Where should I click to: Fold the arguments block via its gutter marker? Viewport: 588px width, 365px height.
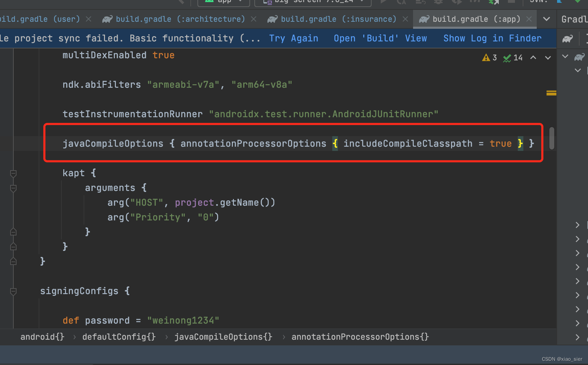[x=13, y=188]
